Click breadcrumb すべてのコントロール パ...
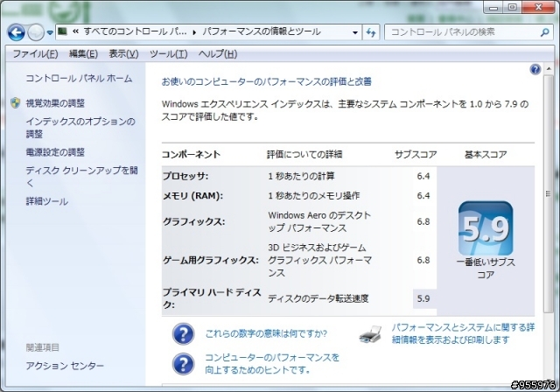The height and width of the screenshot is (392, 560). coord(135,31)
